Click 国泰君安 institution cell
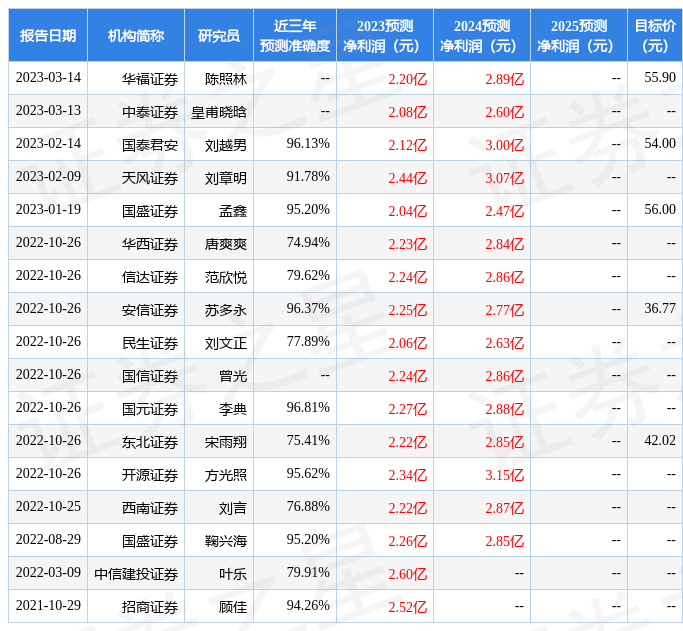This screenshot has height=631, width=683. tap(150, 145)
